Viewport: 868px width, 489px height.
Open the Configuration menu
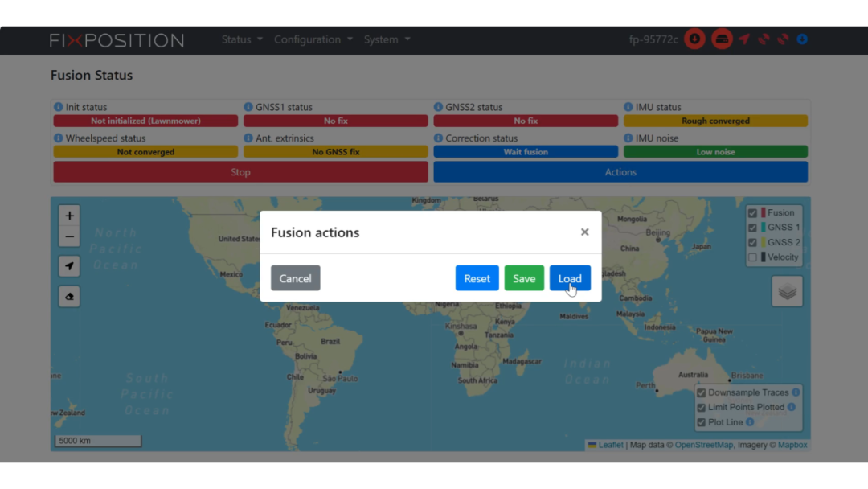(x=313, y=39)
